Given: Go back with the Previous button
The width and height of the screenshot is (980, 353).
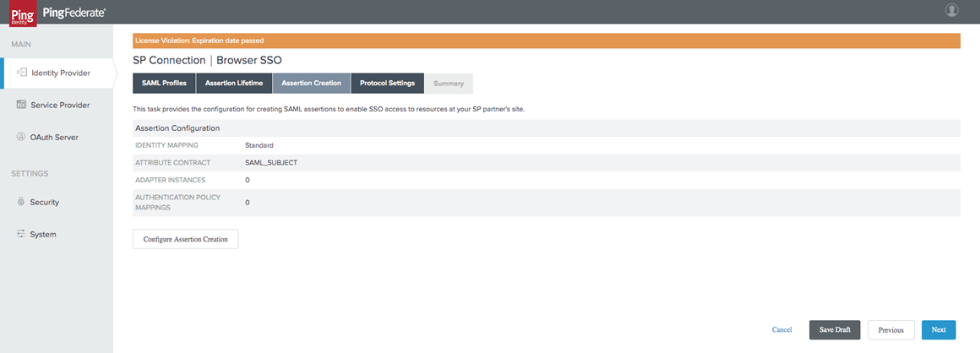Looking at the screenshot, I should pos(891,330).
